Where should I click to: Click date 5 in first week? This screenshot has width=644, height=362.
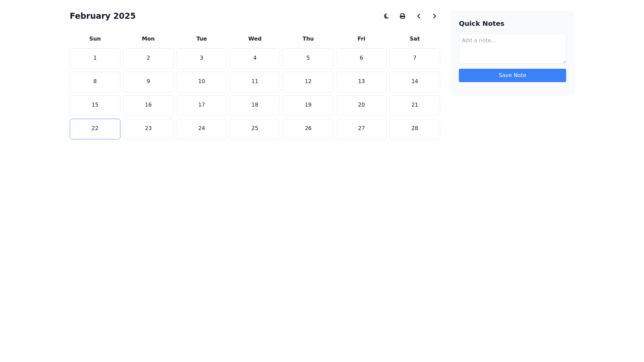(x=308, y=59)
